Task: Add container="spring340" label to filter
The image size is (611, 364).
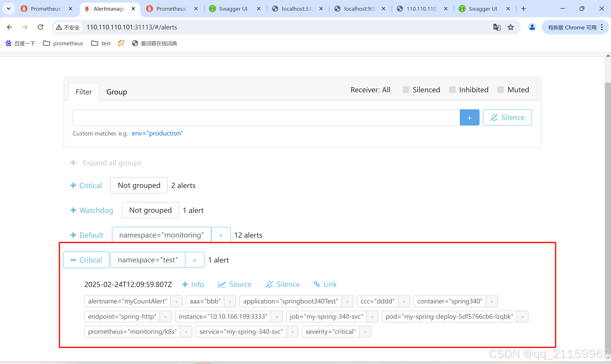Action: (x=492, y=302)
